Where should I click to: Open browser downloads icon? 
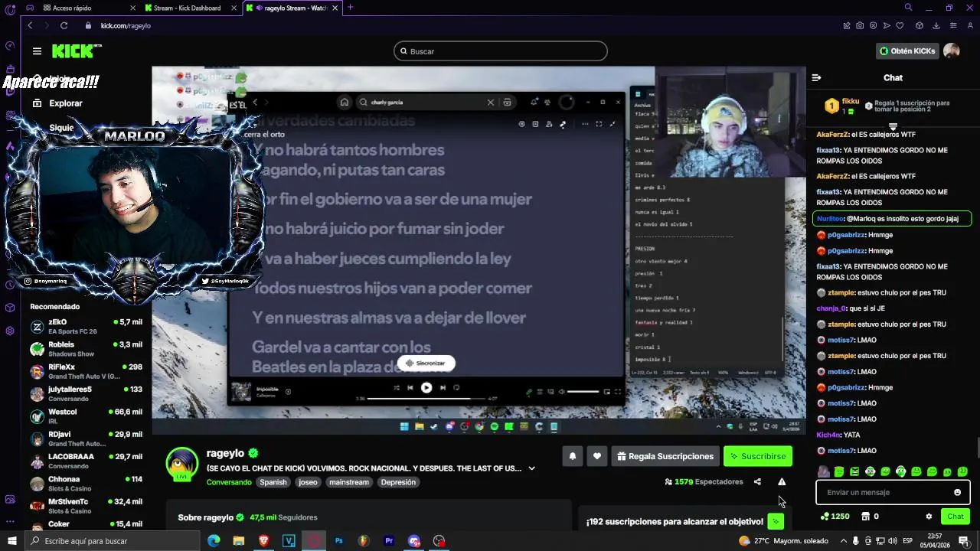pos(936,25)
